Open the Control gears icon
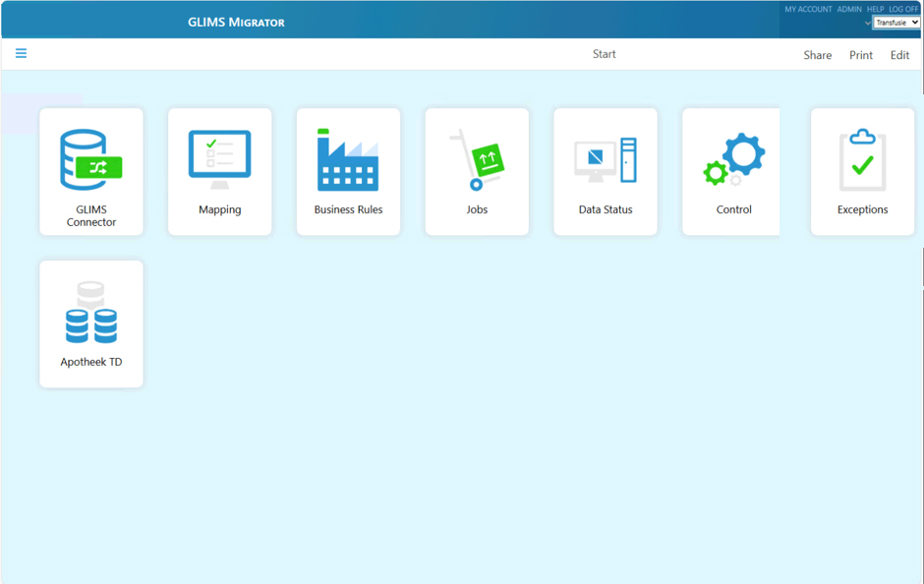The width and height of the screenshot is (924, 584). click(733, 160)
